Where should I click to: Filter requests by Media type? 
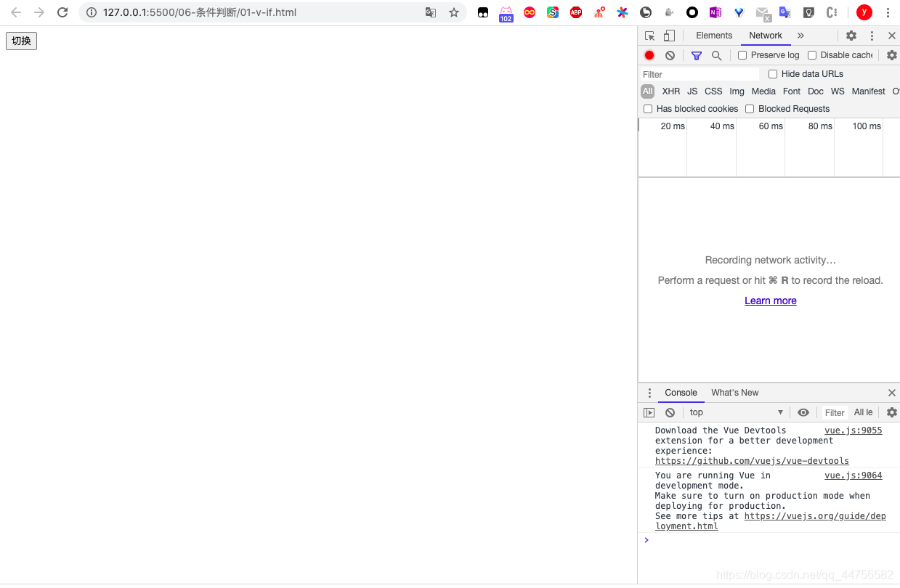pyautogui.click(x=763, y=91)
